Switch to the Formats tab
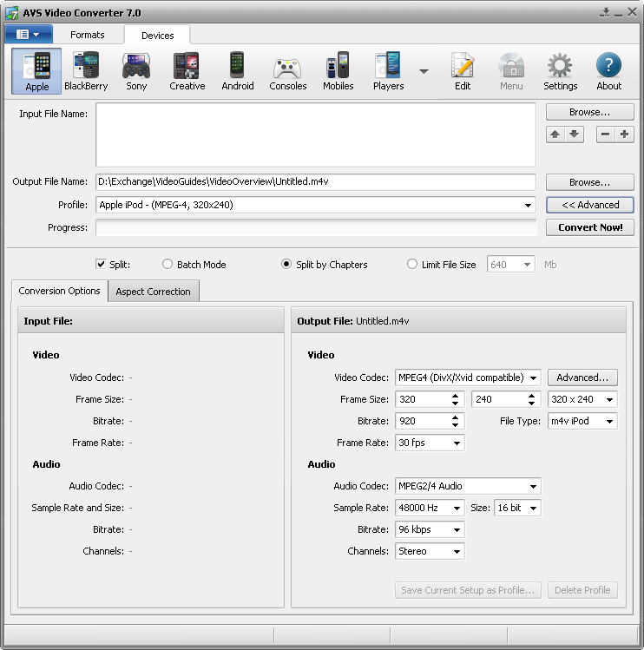The image size is (644, 650). pos(88,35)
